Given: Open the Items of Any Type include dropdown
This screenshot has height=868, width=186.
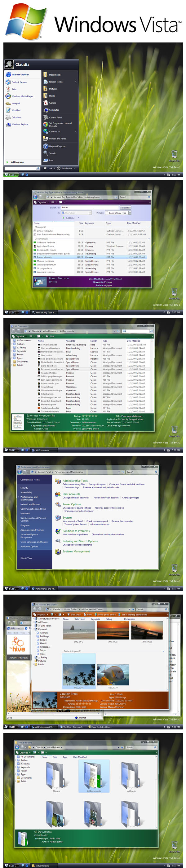Looking at the screenshot, I should click(x=130, y=213).
